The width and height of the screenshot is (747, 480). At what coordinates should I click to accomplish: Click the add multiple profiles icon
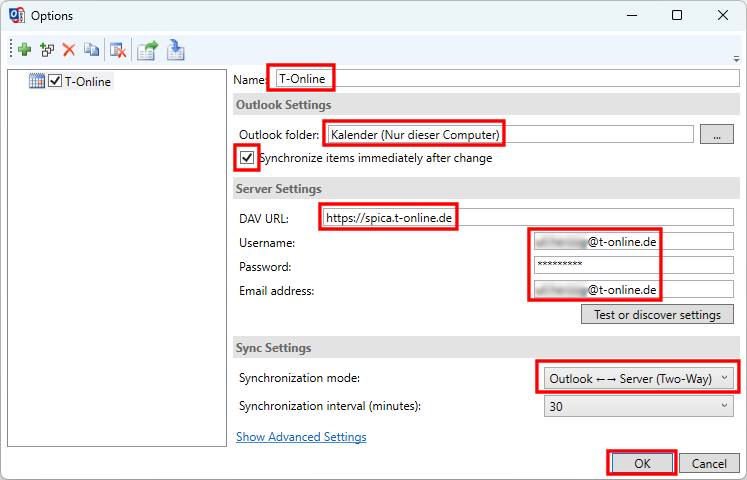click(47, 50)
